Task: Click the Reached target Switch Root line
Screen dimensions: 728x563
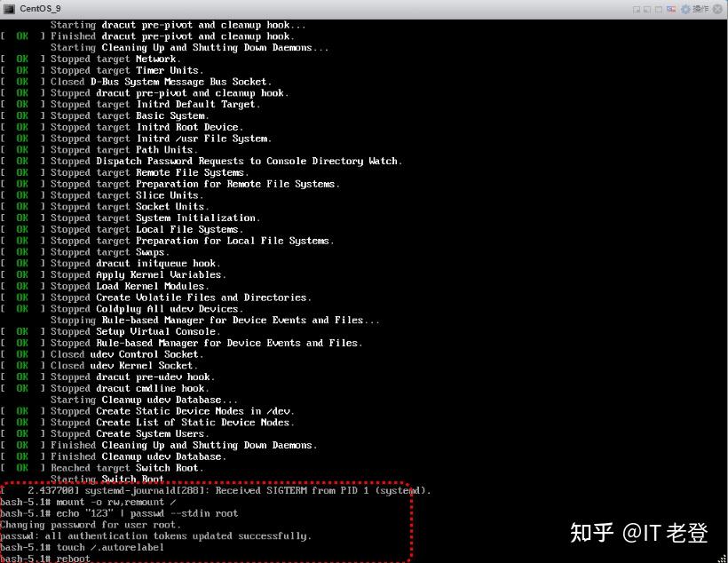Action: point(126,467)
